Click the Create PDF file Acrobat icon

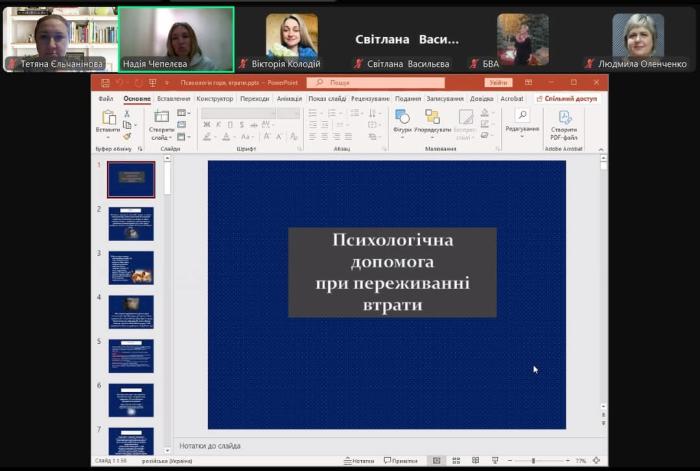point(564,118)
